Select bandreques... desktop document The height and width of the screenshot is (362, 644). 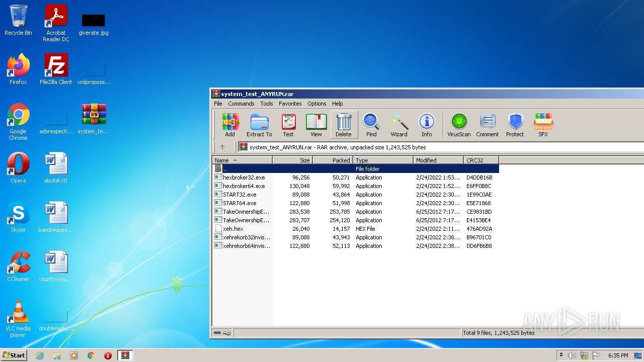point(56,217)
